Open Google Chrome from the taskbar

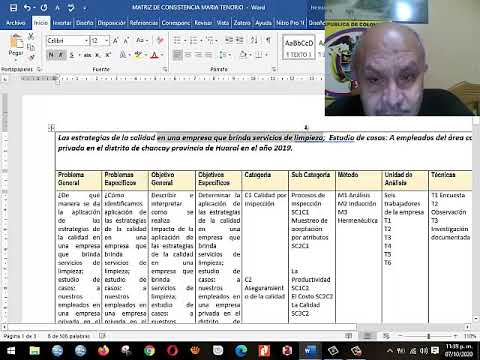149,351
